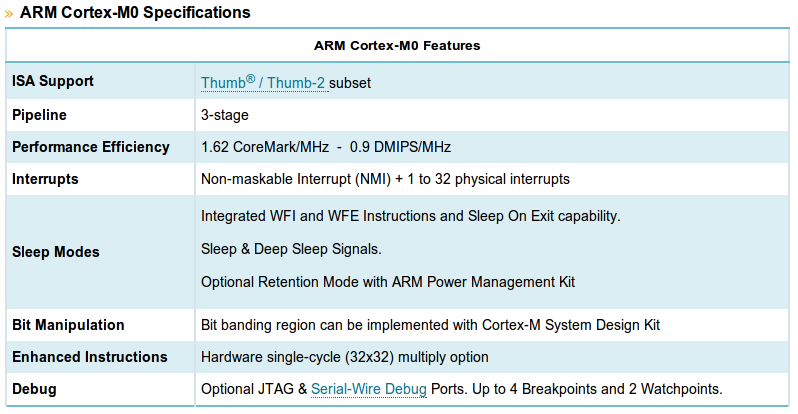
Task: Click the Interrupts row label
Action: (45, 179)
